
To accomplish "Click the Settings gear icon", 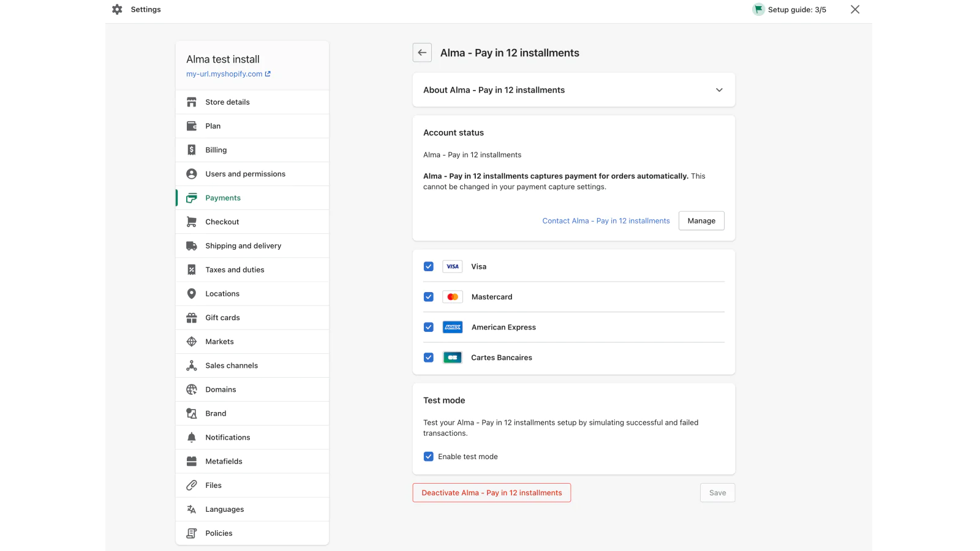I will (117, 9).
